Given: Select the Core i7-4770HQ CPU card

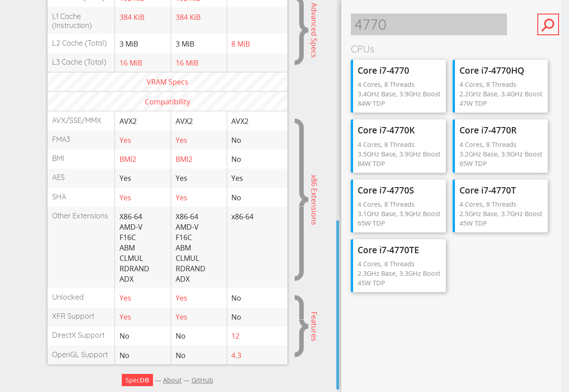Looking at the screenshot, I should [500, 86].
